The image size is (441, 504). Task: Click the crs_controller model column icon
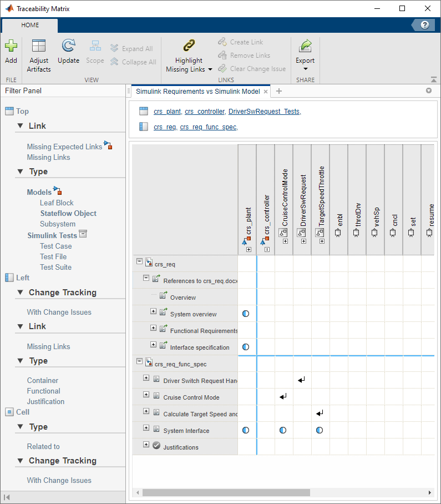click(265, 241)
